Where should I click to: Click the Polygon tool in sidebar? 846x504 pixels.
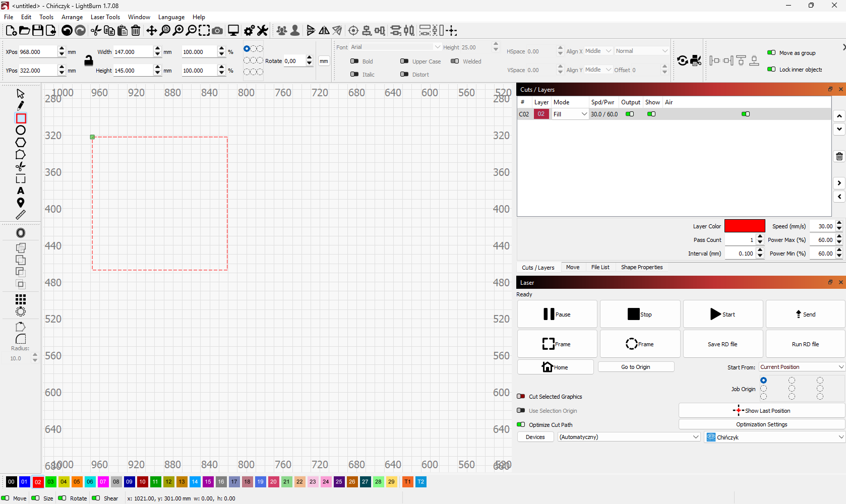[21, 143]
